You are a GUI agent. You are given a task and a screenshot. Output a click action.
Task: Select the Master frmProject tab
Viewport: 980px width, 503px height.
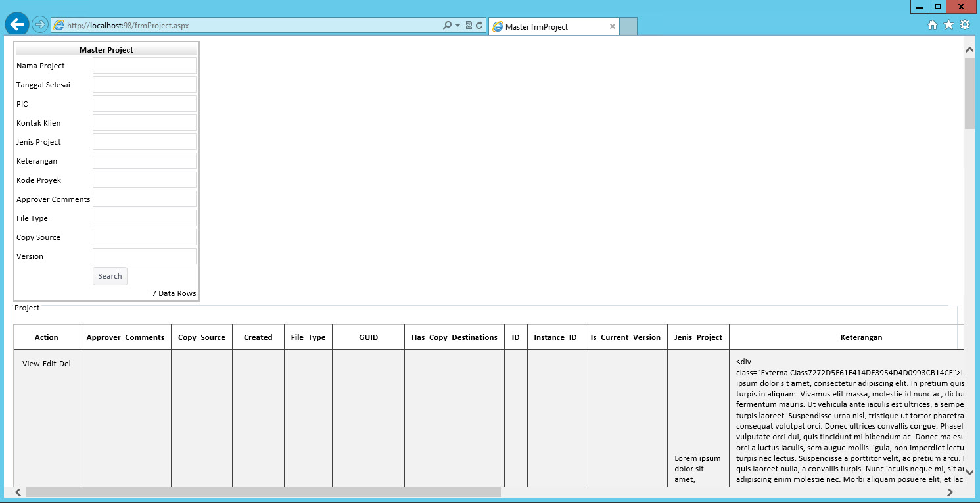click(x=546, y=27)
